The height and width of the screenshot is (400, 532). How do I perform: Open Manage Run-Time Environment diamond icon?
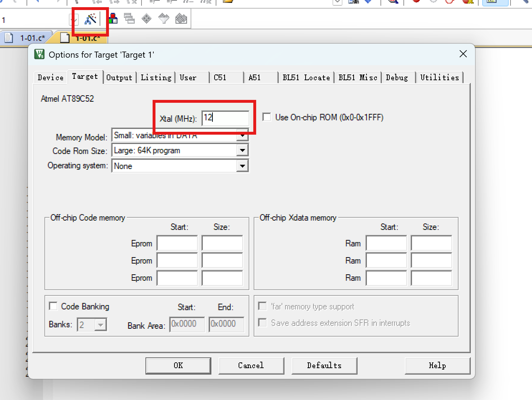click(x=147, y=18)
